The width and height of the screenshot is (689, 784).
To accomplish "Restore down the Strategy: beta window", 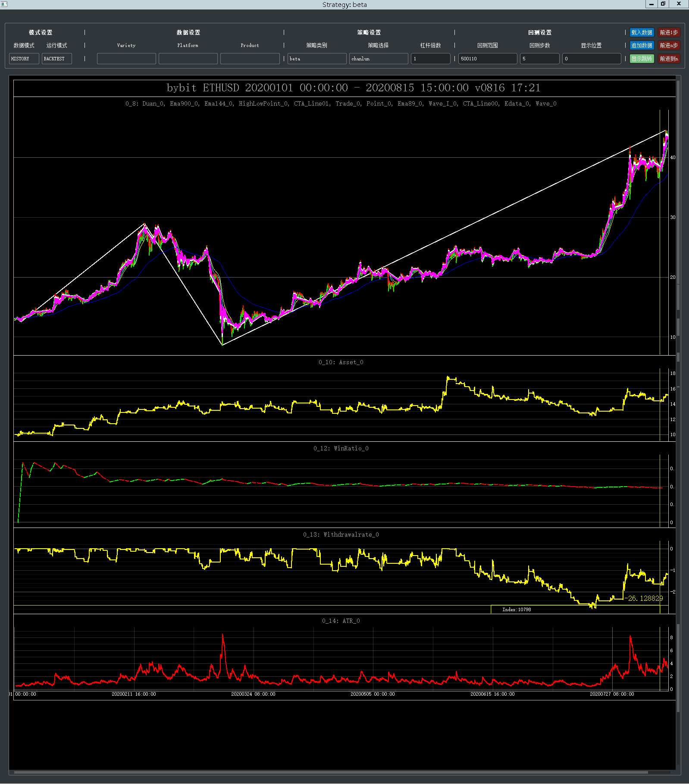I will [x=663, y=4].
